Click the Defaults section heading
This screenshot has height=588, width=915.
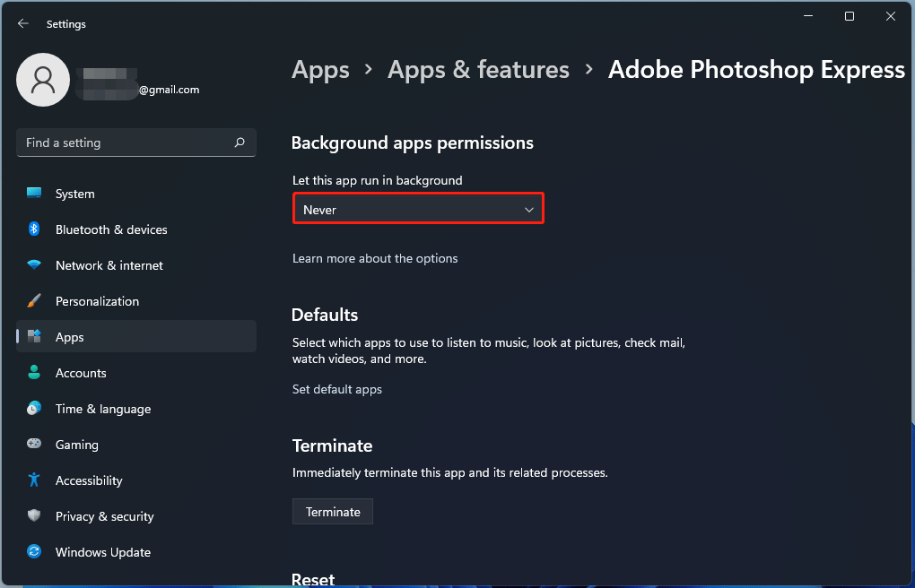click(x=325, y=315)
